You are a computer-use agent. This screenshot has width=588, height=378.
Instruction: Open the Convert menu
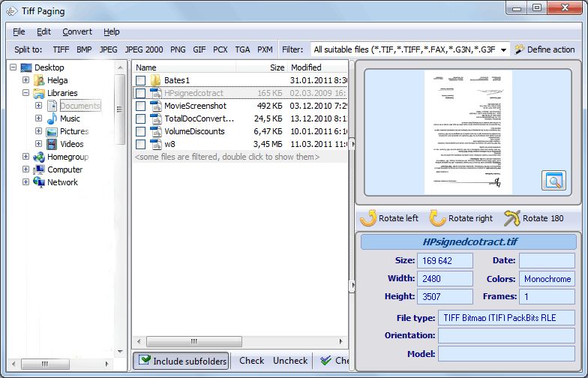(76, 31)
